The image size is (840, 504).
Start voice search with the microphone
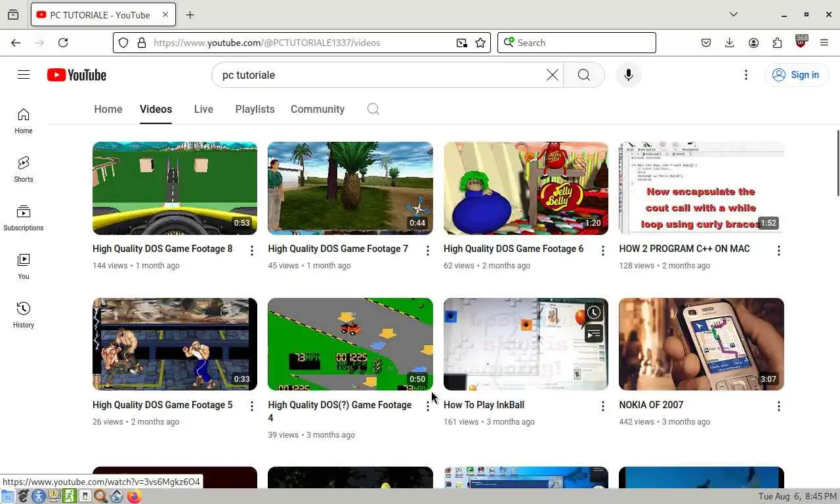628,75
